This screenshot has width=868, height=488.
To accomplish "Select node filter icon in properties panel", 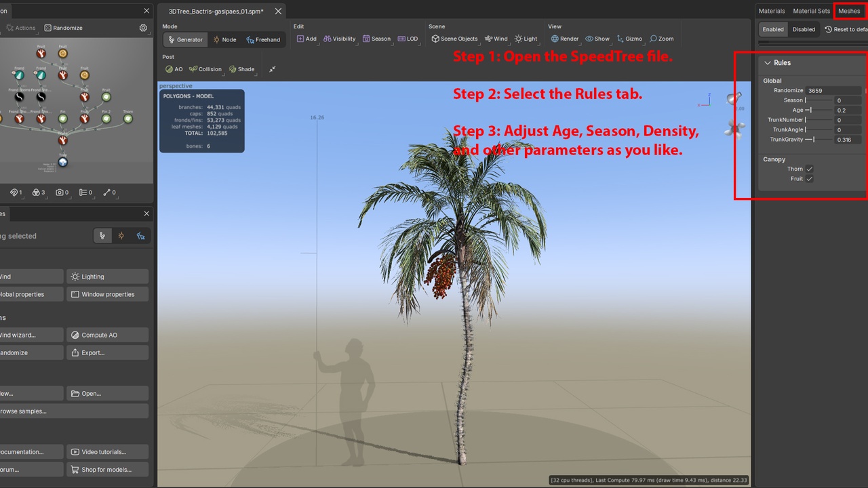I will pos(121,236).
